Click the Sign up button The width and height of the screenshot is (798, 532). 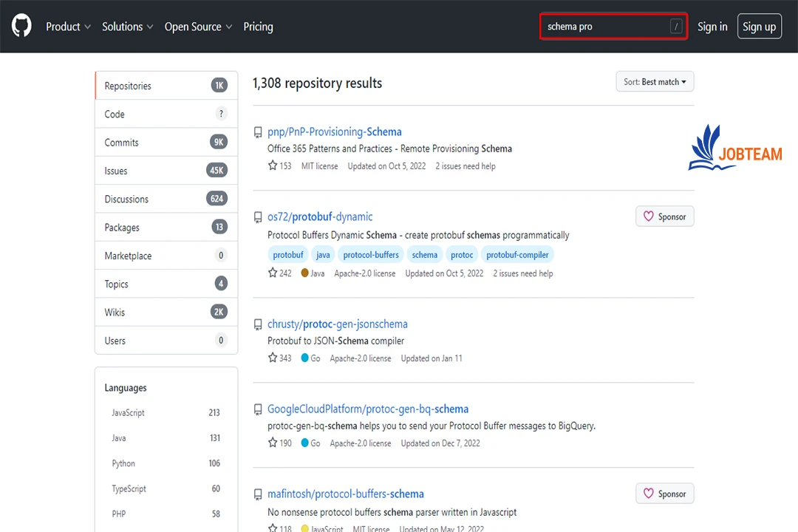[x=759, y=27]
